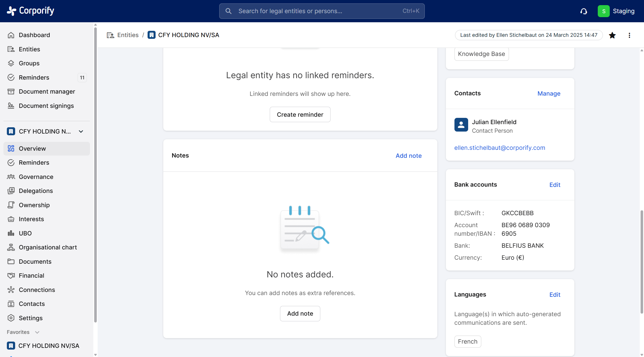
Task: Open the Staging account avatar
Action: (x=603, y=11)
